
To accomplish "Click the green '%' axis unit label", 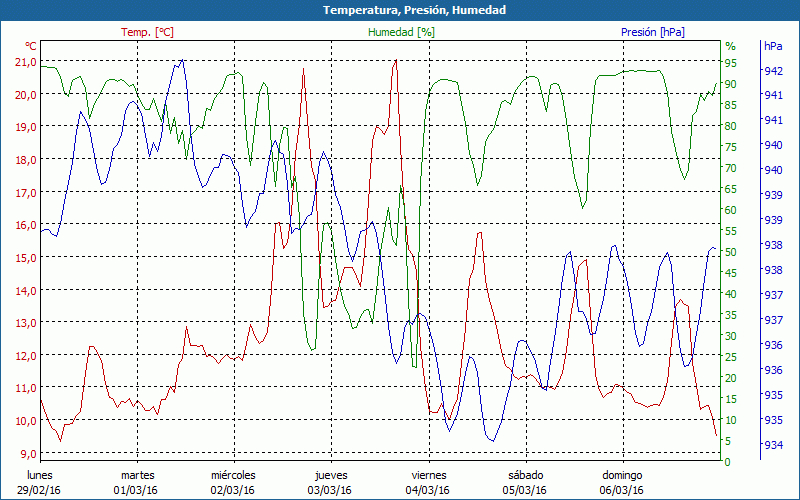I will click(730, 46).
